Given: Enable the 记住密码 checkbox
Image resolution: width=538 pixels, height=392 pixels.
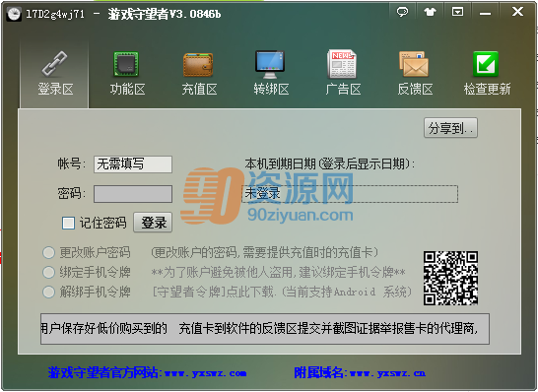Looking at the screenshot, I should point(68,223).
